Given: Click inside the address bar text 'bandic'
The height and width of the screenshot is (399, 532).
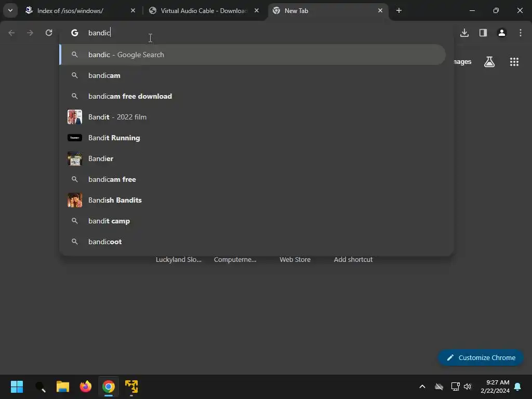Looking at the screenshot, I should (99, 33).
